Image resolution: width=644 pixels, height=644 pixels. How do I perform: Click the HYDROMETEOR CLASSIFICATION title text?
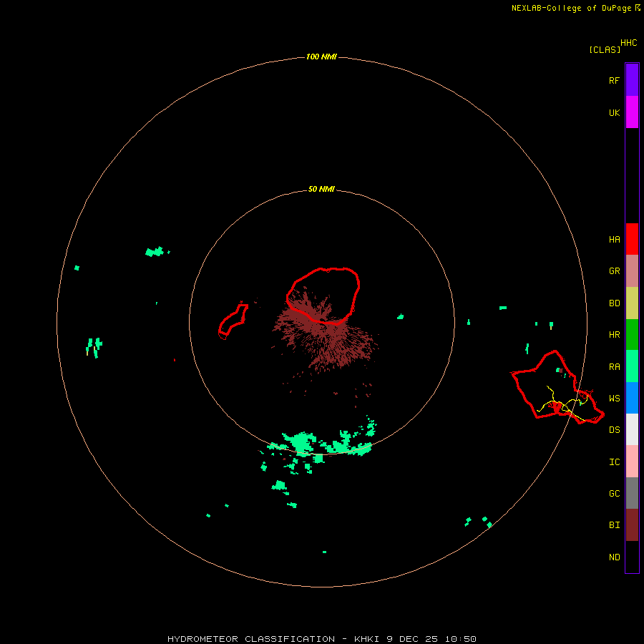click(x=251, y=639)
